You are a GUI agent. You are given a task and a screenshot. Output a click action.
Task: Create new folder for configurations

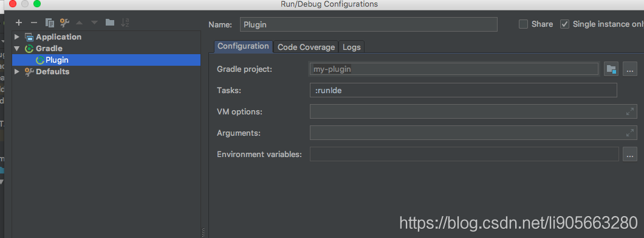click(109, 23)
